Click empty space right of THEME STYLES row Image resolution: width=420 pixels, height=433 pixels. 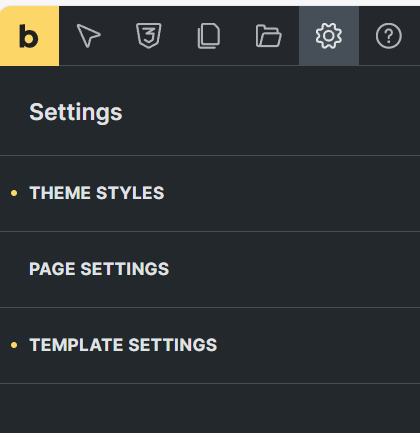click(x=292, y=193)
